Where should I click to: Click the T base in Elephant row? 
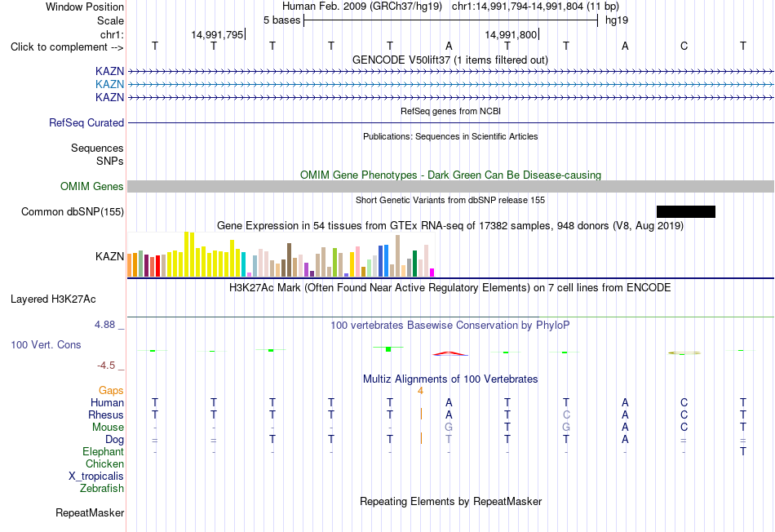(743, 451)
